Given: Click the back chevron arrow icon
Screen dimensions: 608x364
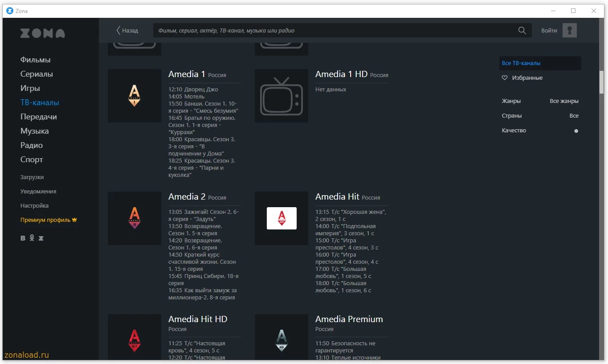Looking at the screenshot, I should click(118, 31).
